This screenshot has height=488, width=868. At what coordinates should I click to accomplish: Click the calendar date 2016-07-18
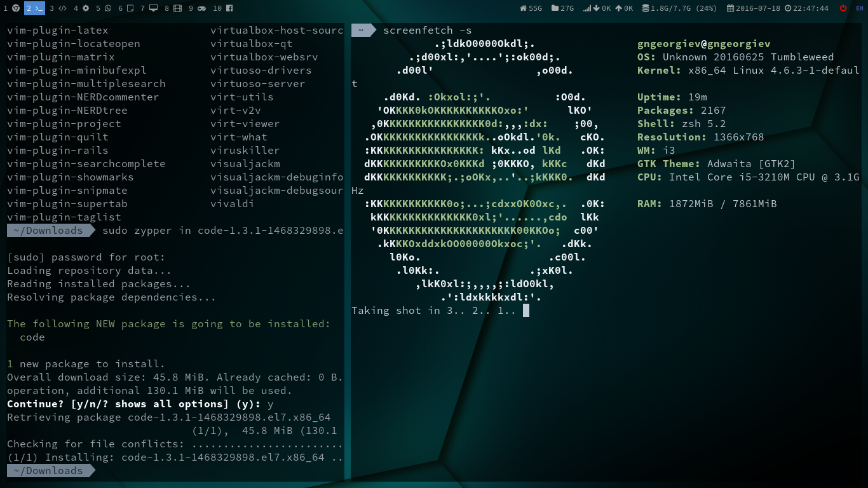point(753,8)
